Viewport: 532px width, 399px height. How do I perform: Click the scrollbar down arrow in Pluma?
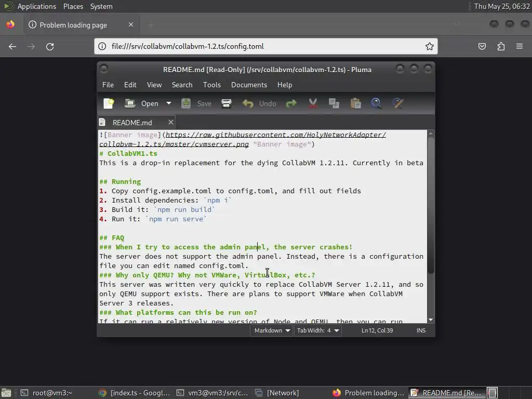pos(431,320)
